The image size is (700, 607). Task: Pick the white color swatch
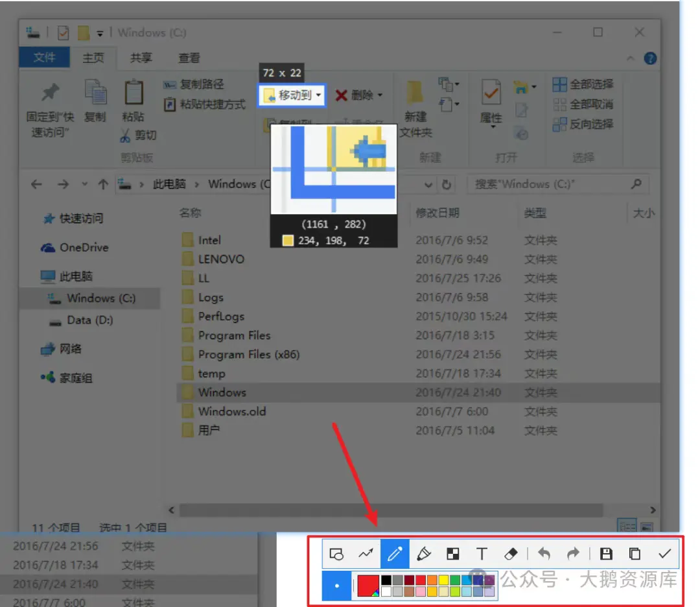click(386, 591)
